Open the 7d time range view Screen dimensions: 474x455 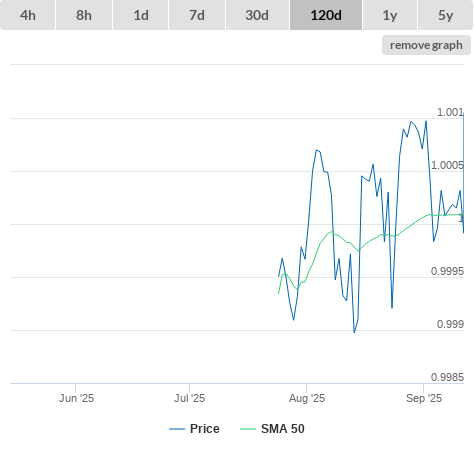pyautogui.click(x=197, y=15)
